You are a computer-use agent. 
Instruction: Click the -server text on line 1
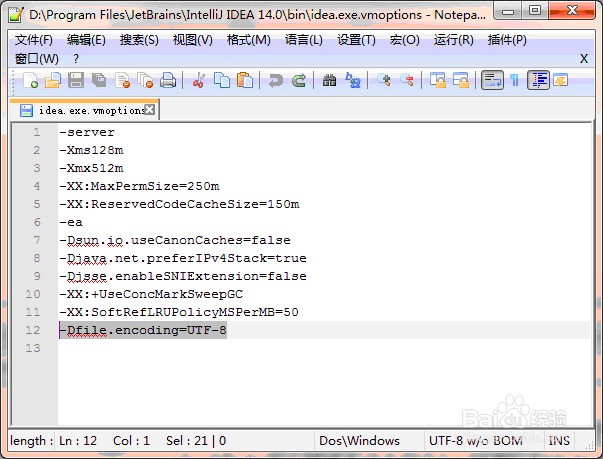point(87,132)
